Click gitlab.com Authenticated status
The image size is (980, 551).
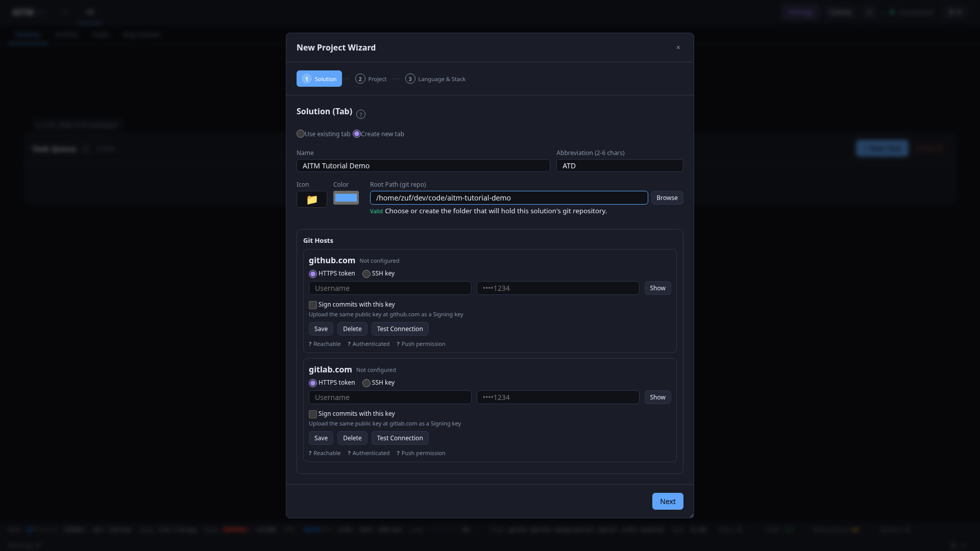[369, 453]
